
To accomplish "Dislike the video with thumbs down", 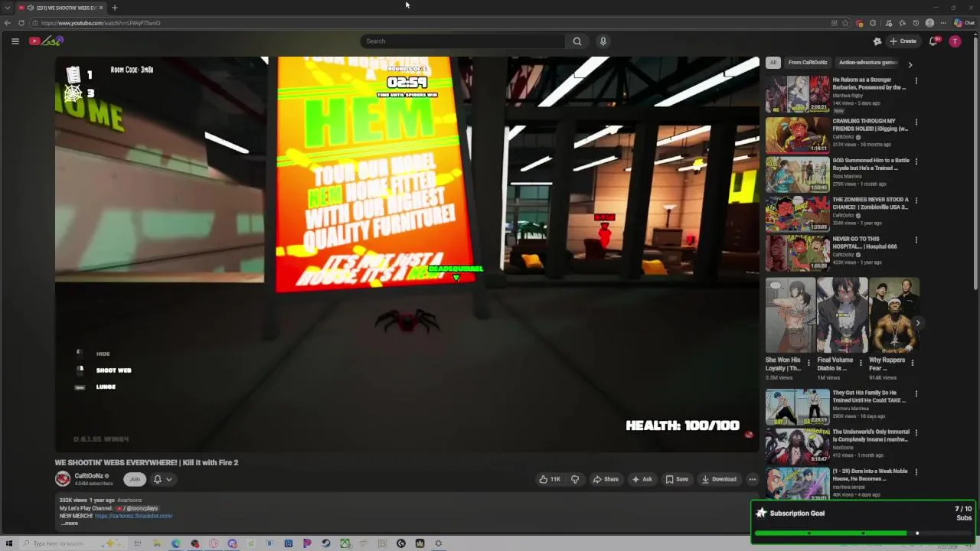I will click(x=575, y=479).
